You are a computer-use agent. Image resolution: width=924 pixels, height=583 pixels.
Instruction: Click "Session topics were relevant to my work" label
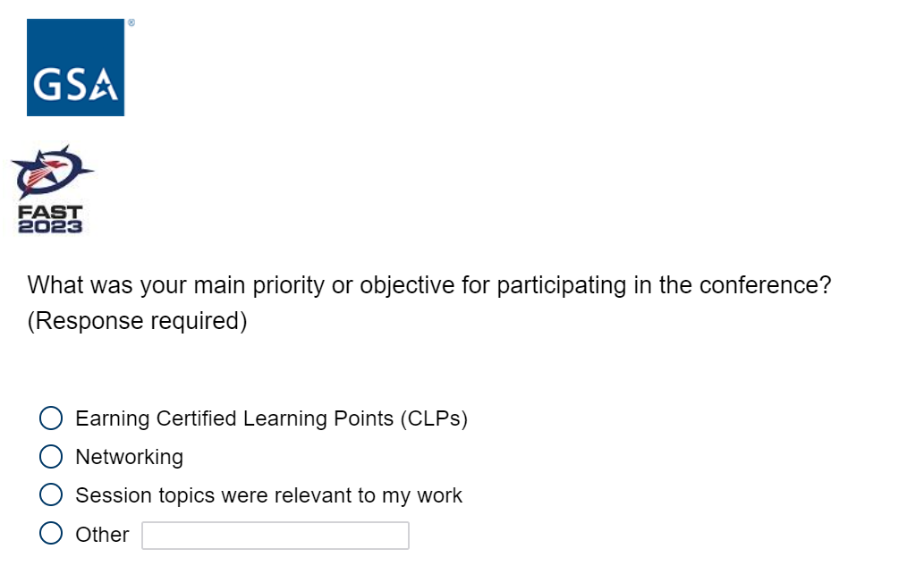pos(268,495)
